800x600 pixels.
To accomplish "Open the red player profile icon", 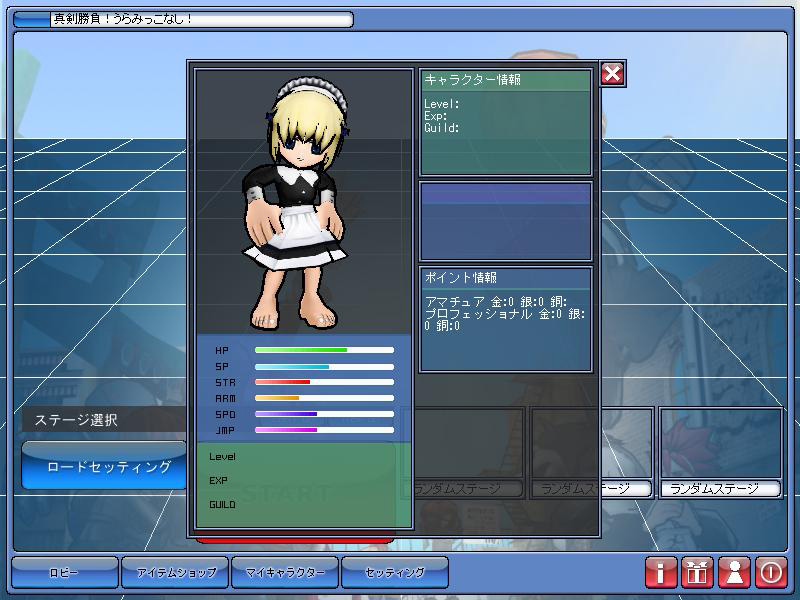I will pyautogui.click(x=734, y=572).
